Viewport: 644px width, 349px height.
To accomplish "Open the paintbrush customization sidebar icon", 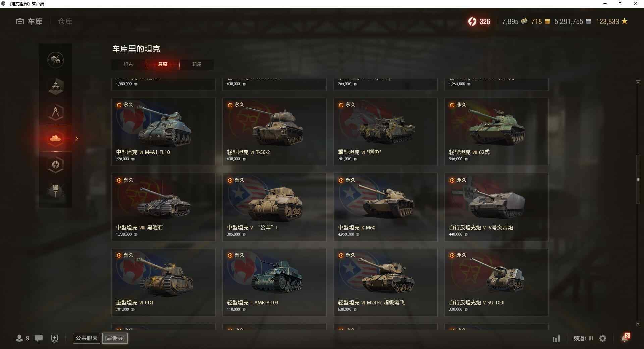I will 56,191.
